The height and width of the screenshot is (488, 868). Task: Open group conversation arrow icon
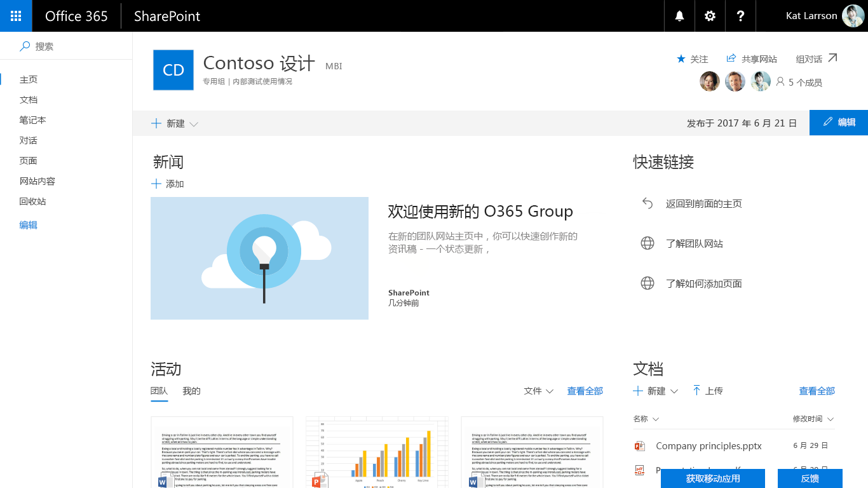832,58
